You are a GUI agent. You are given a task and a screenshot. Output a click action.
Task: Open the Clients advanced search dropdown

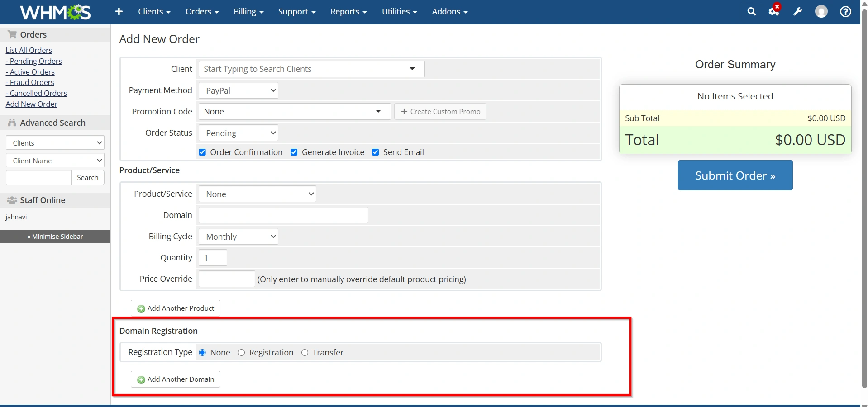[55, 143]
